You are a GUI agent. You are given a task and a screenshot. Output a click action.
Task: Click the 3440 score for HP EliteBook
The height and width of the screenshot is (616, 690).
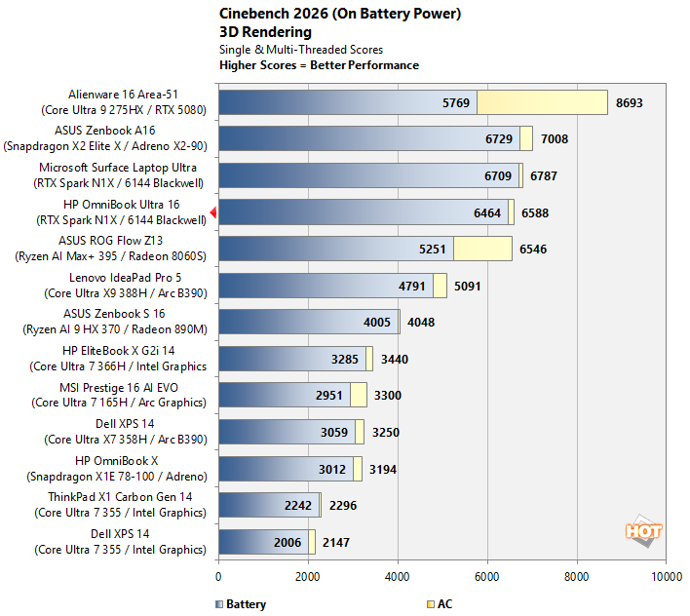coord(395,360)
